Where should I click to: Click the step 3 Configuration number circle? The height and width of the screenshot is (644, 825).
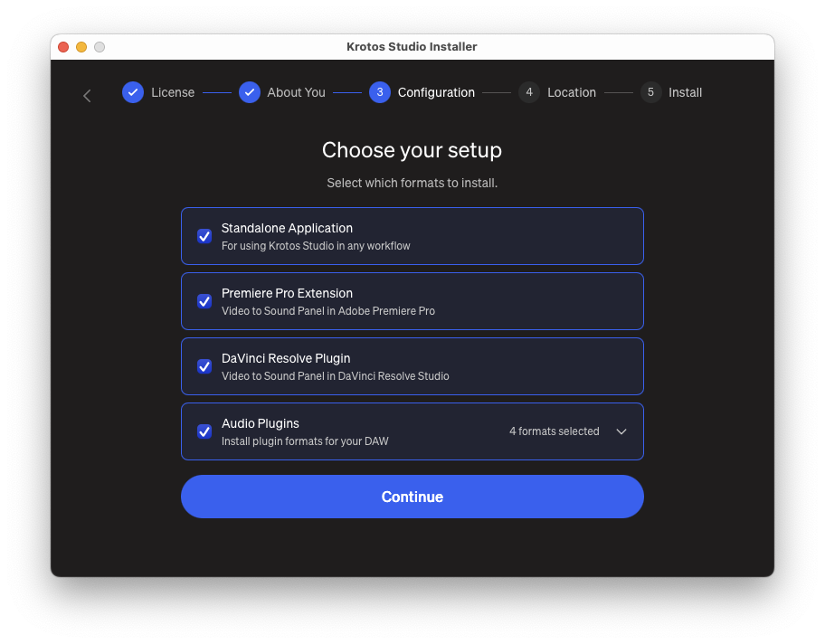pos(380,92)
